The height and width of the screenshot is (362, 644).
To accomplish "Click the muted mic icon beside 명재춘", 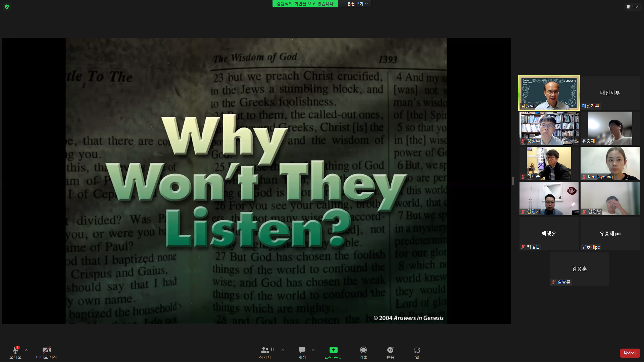I will [x=523, y=177].
